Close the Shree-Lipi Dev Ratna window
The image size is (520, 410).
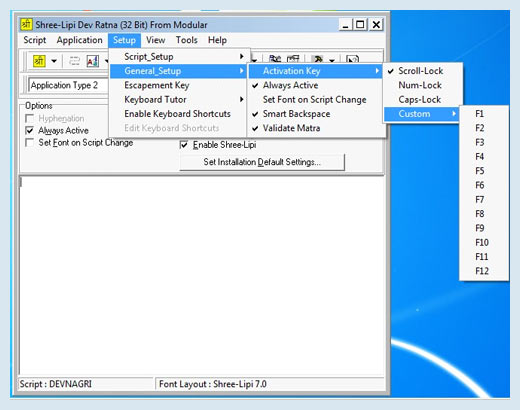(x=376, y=25)
